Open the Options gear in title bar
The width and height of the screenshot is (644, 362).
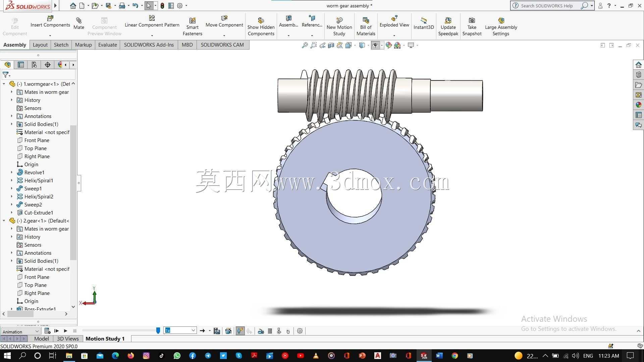coord(180,6)
